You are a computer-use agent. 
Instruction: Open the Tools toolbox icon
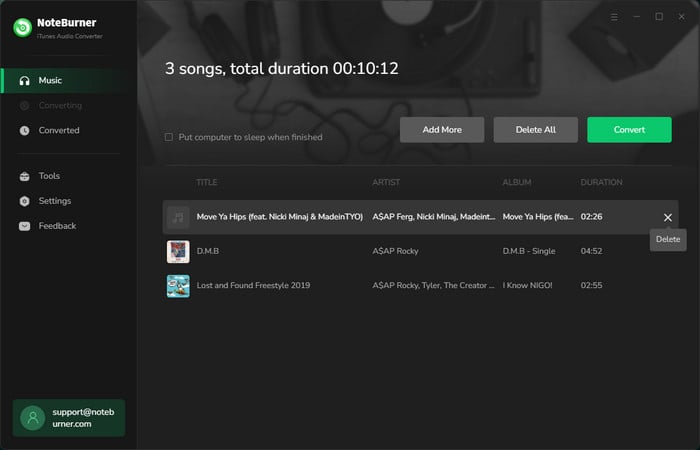pos(25,176)
